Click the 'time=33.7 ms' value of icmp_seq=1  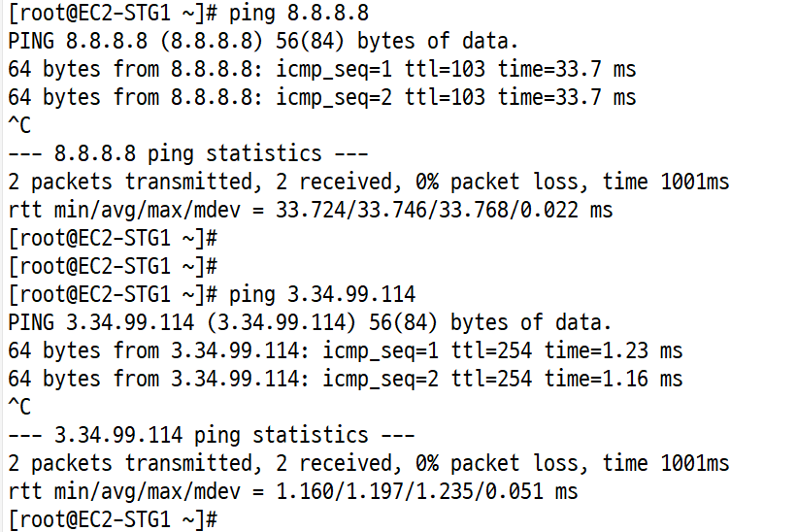coord(567,70)
